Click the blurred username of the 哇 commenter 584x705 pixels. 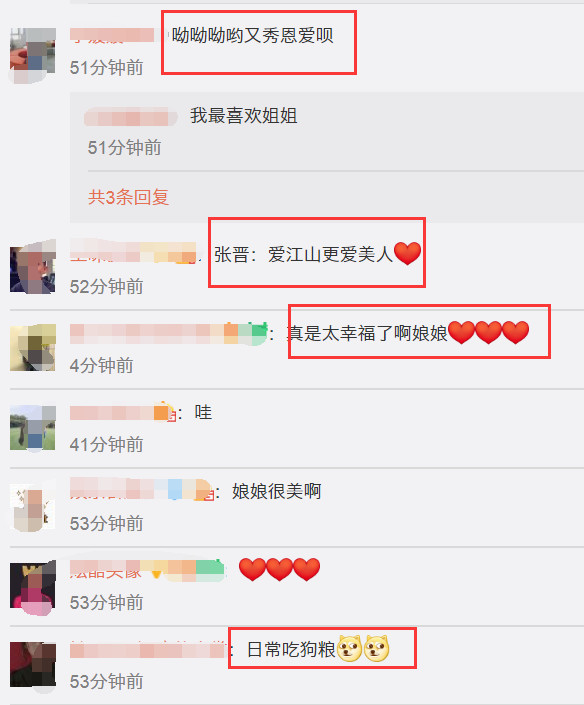[112, 413]
